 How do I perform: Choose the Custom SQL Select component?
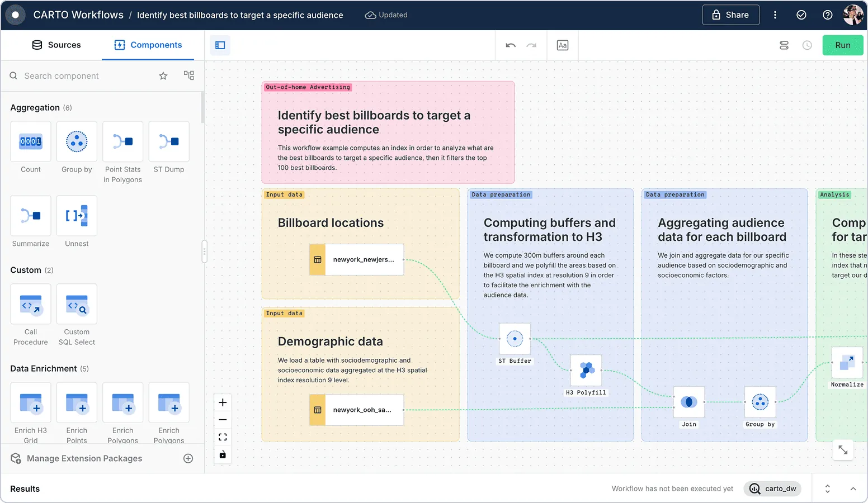[x=77, y=305]
